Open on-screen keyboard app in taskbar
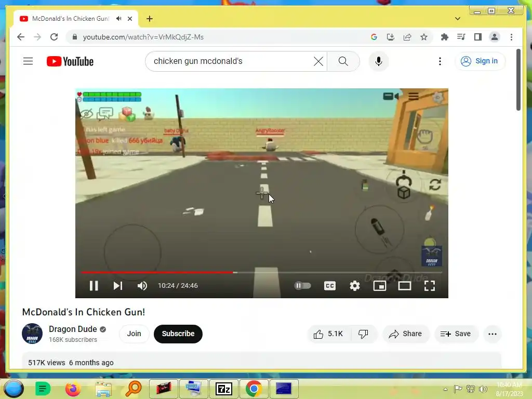This screenshot has height=399, width=532. (x=194, y=389)
